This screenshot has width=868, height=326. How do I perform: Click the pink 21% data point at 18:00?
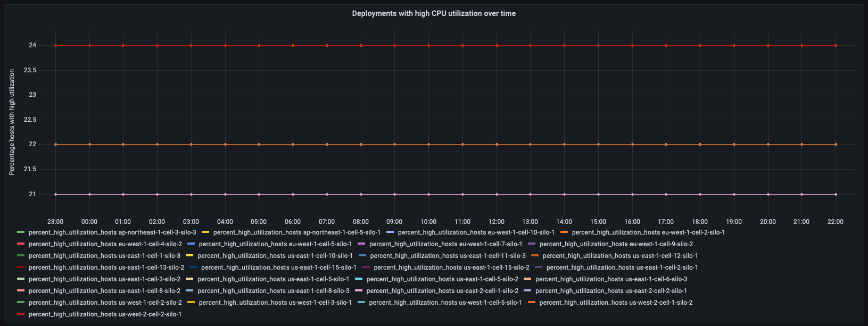coord(700,195)
